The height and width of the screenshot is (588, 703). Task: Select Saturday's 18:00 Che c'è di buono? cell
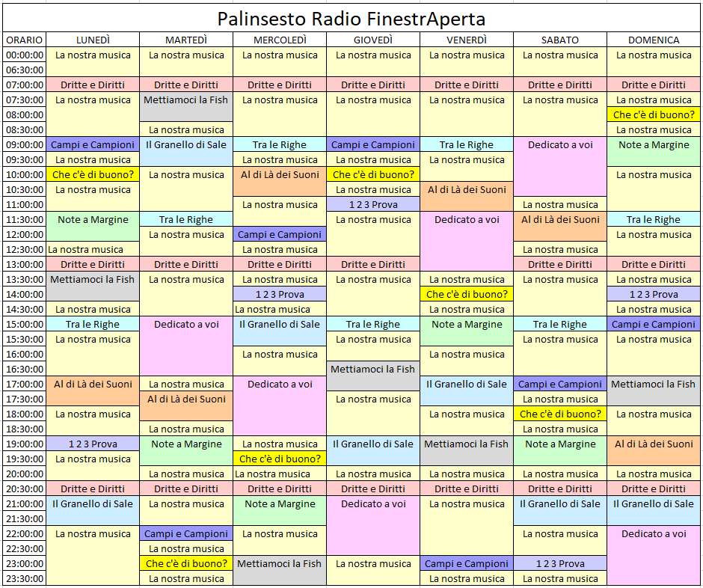coord(560,414)
